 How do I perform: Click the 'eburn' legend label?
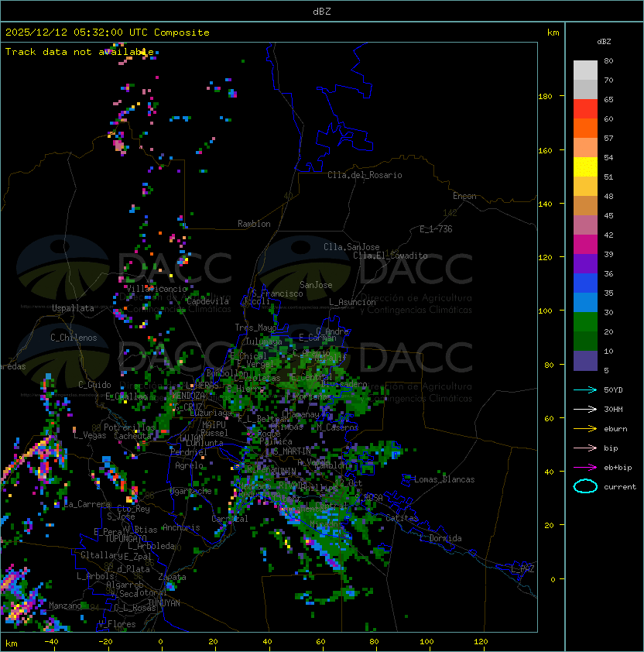(x=615, y=429)
